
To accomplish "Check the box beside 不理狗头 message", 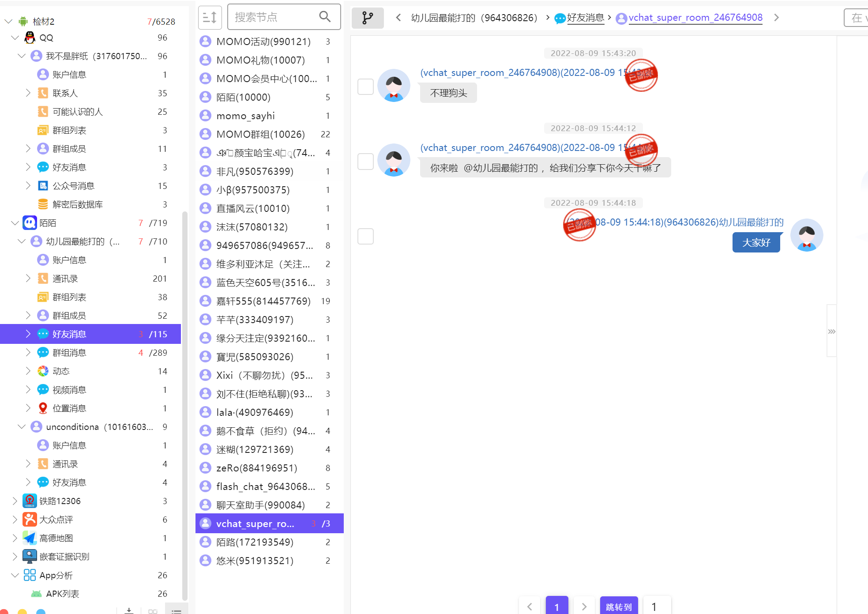I will 365,87.
